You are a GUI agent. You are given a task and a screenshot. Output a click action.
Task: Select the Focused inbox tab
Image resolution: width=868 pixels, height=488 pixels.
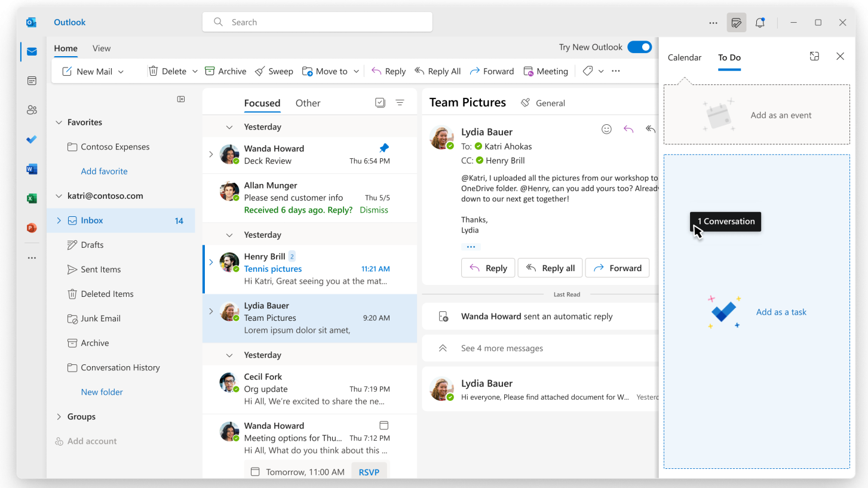coord(262,103)
